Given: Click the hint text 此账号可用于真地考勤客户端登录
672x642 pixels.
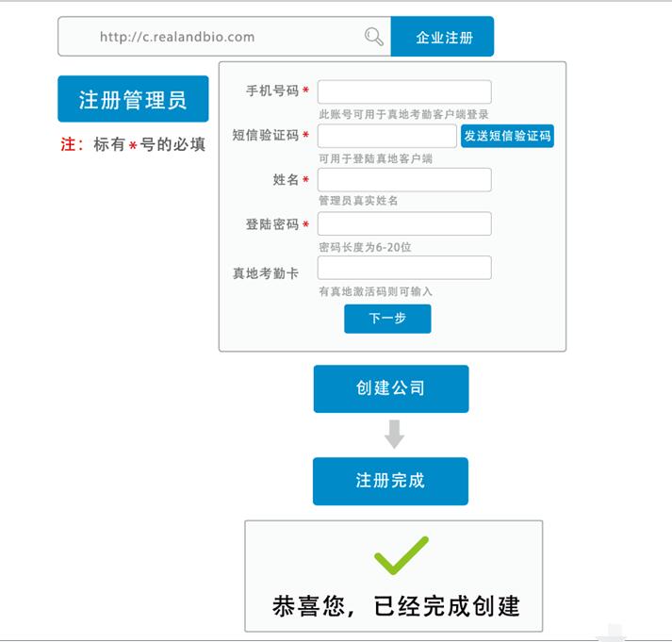Looking at the screenshot, I should tap(403, 114).
